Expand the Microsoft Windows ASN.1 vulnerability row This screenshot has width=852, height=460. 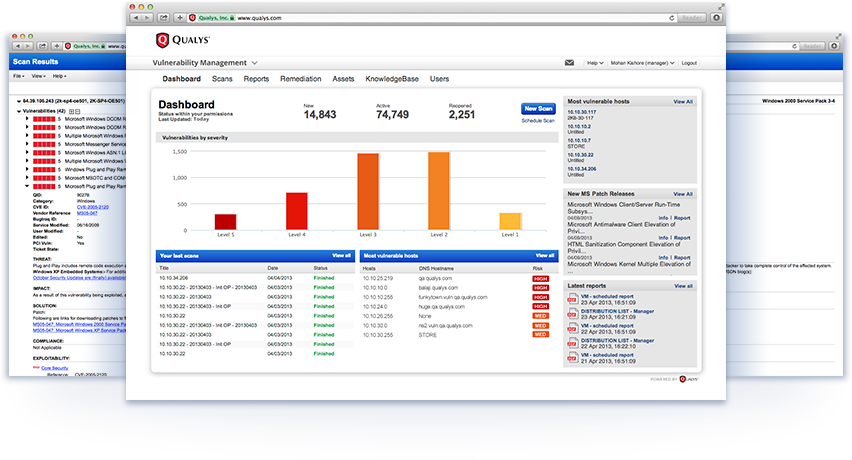point(27,153)
